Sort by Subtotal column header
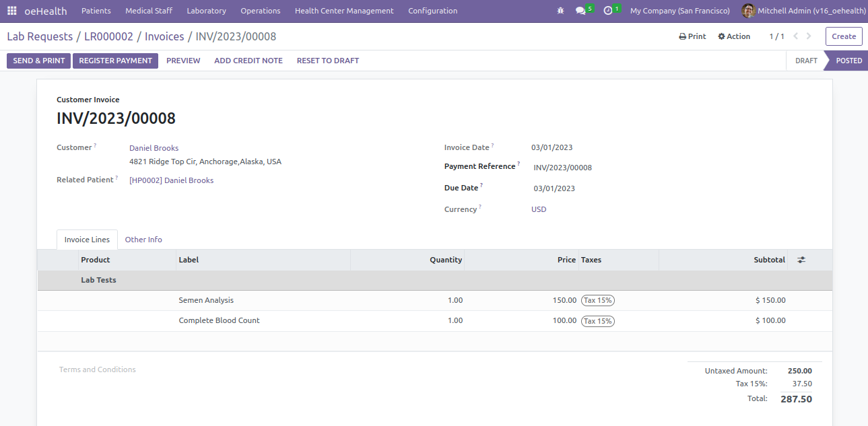Screen dimensions: 868x426 pos(723,260)
